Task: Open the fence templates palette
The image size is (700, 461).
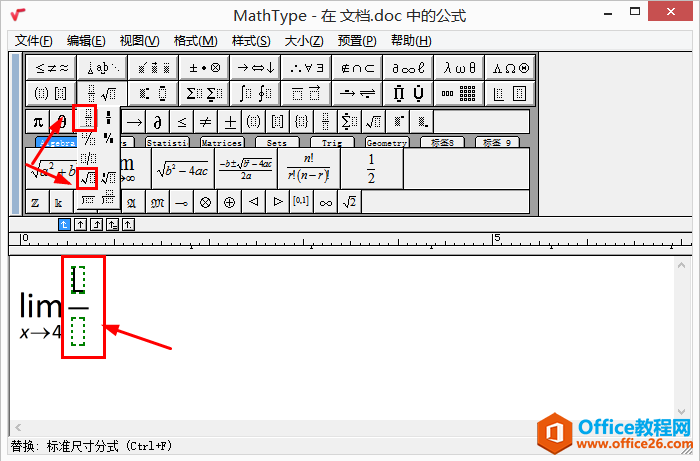Action: (x=51, y=93)
